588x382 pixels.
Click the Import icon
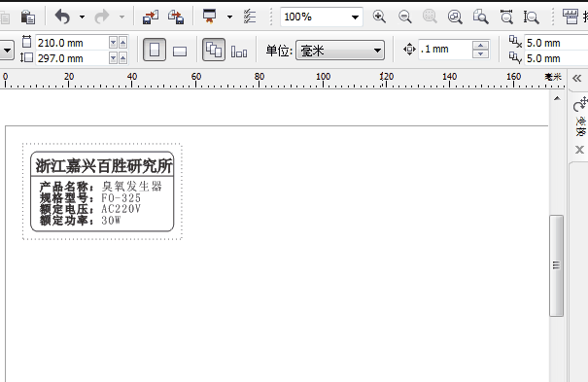(151, 17)
